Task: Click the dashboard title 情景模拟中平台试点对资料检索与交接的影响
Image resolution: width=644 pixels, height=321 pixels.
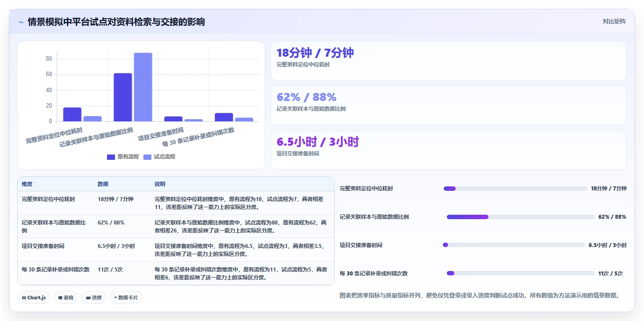Action: 116,22
